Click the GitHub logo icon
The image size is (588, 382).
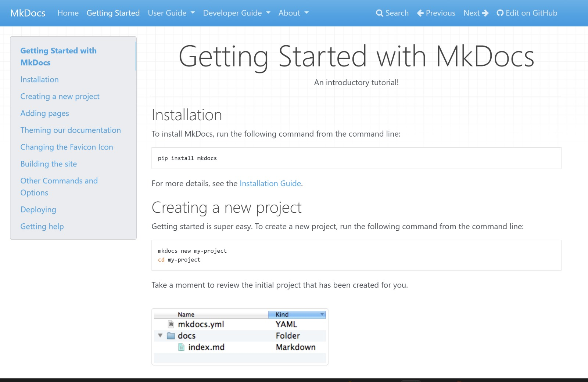click(x=500, y=13)
